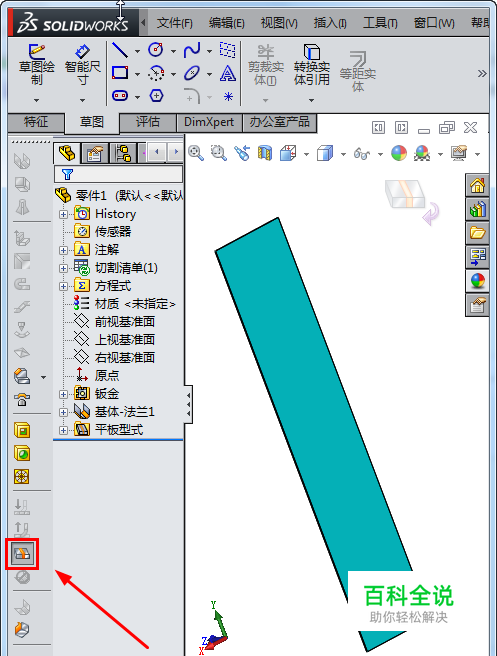Click Apply Scene icon
The height and width of the screenshot is (656, 497).
pos(422,153)
